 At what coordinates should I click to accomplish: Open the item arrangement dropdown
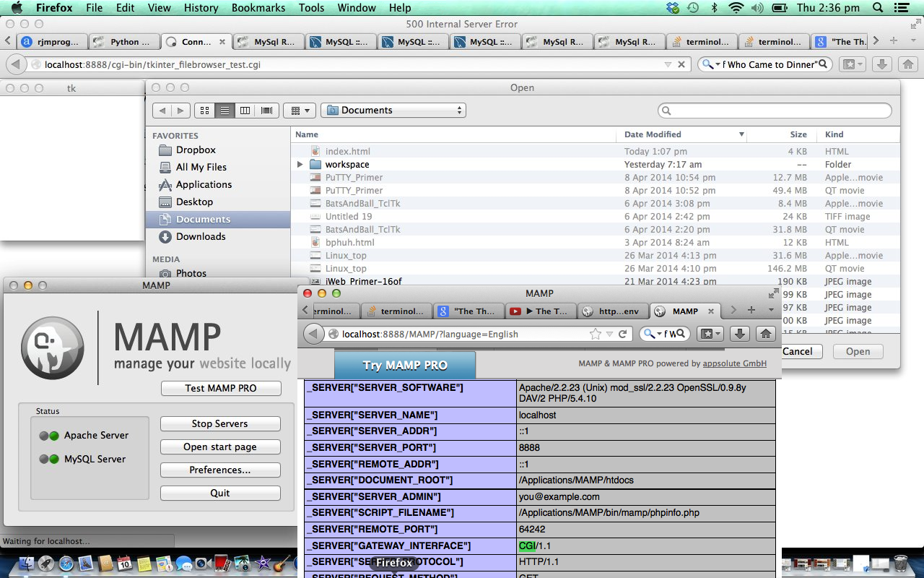(300, 111)
